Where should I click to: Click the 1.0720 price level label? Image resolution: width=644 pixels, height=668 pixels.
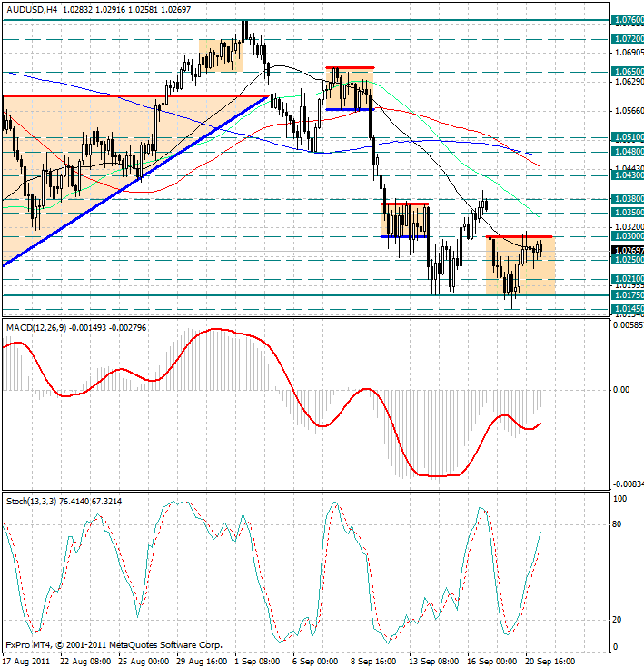pyautogui.click(x=628, y=39)
